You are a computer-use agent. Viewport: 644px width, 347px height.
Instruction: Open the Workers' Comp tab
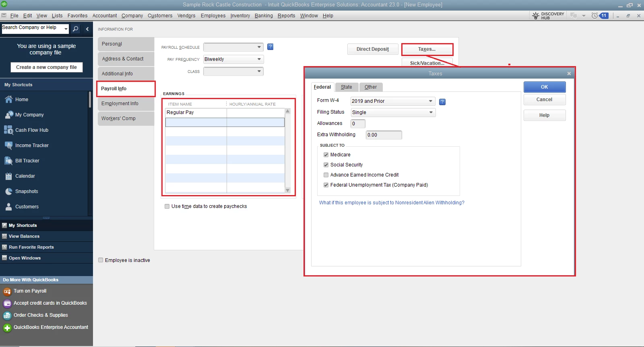click(126, 118)
